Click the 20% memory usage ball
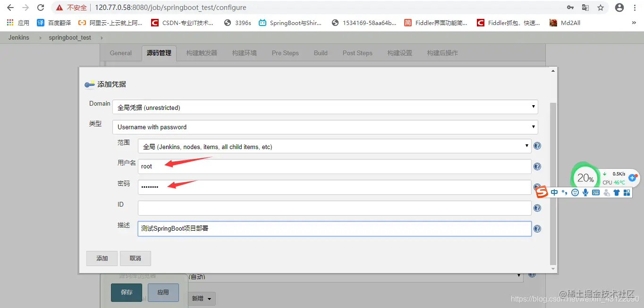The image size is (644, 308). 585,178
